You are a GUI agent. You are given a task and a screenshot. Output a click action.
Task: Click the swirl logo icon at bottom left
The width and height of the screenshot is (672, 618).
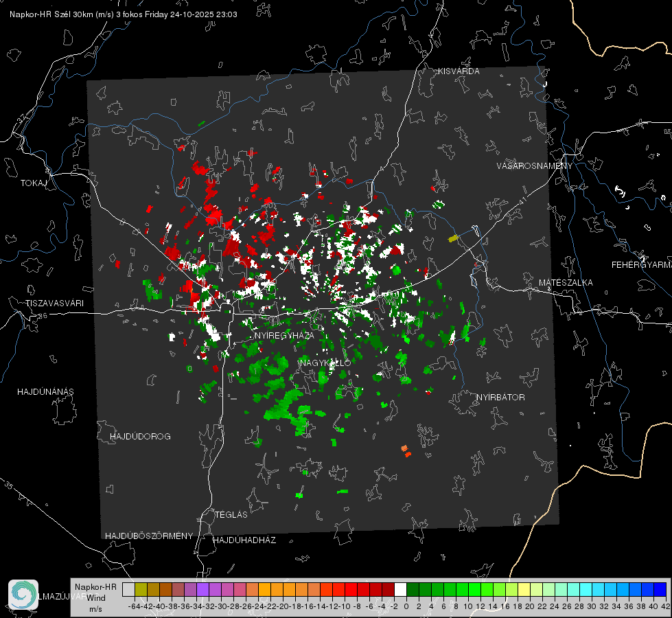coord(23,595)
